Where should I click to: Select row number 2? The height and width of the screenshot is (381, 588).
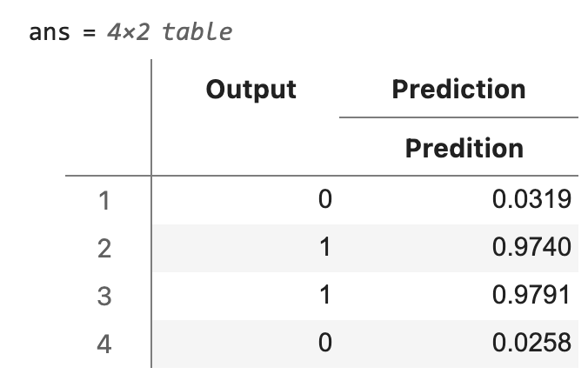(104, 249)
